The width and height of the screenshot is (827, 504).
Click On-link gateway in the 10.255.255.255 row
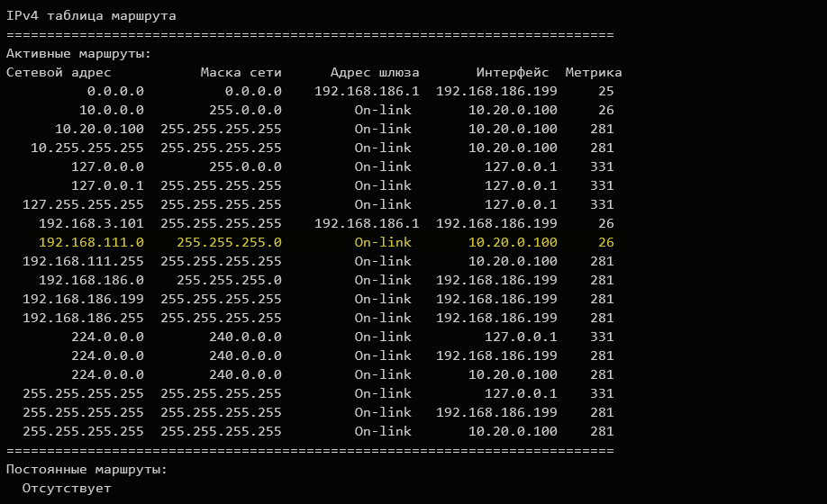(x=383, y=148)
